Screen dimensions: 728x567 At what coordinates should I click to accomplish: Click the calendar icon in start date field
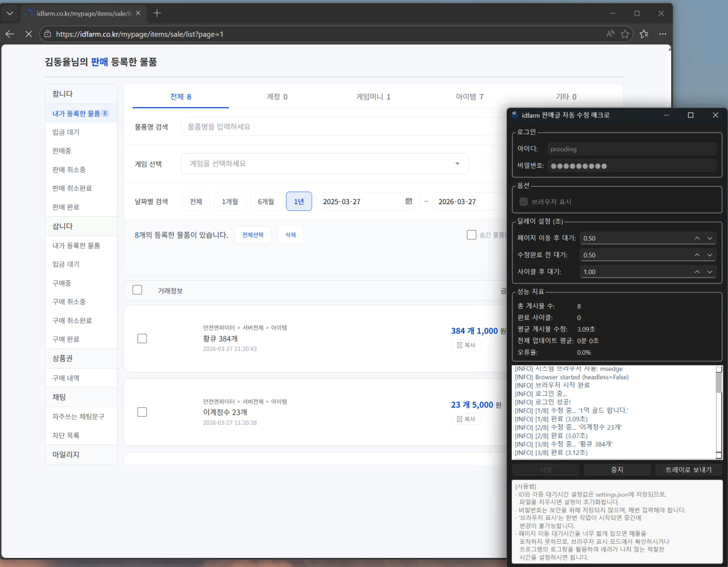coord(408,201)
